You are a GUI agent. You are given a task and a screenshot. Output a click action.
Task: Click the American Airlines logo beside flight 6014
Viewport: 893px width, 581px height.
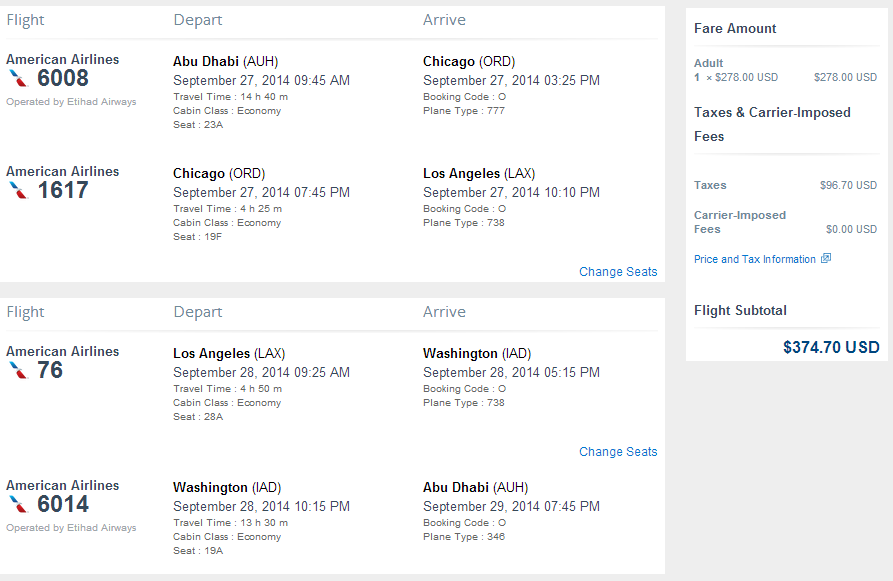click(18, 505)
